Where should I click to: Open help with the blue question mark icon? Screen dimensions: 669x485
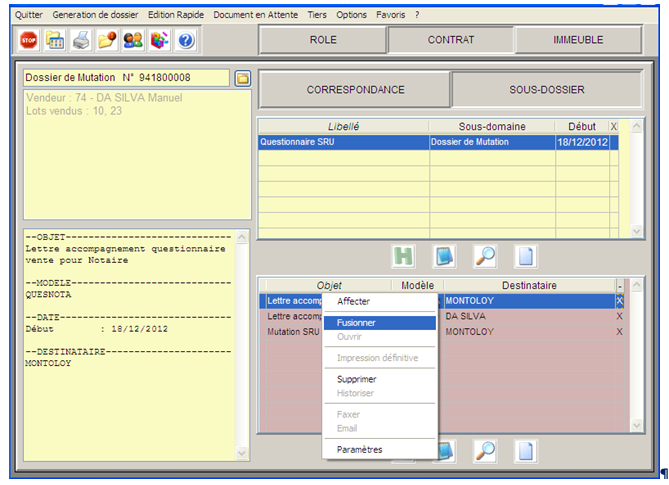coord(185,40)
